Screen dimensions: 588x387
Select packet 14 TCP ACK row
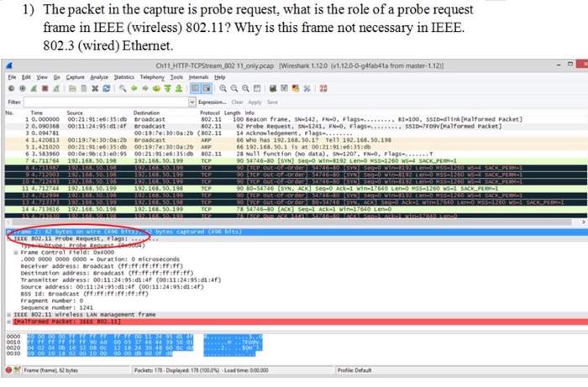click(x=296, y=209)
